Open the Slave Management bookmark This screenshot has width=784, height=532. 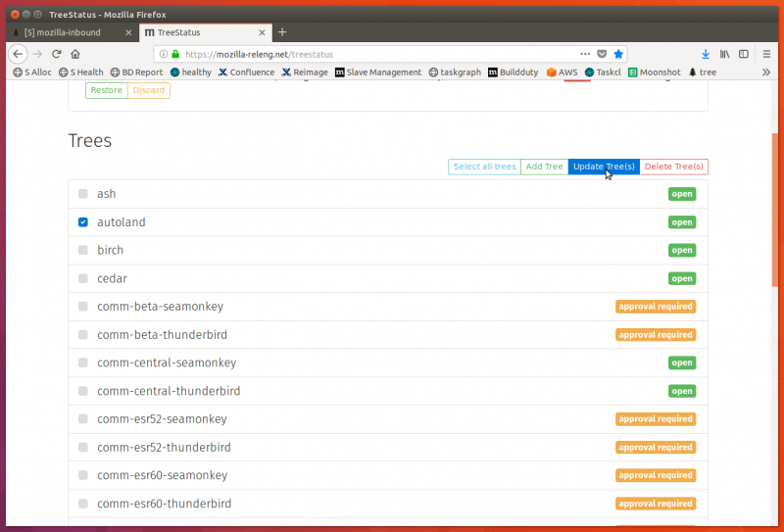point(377,73)
